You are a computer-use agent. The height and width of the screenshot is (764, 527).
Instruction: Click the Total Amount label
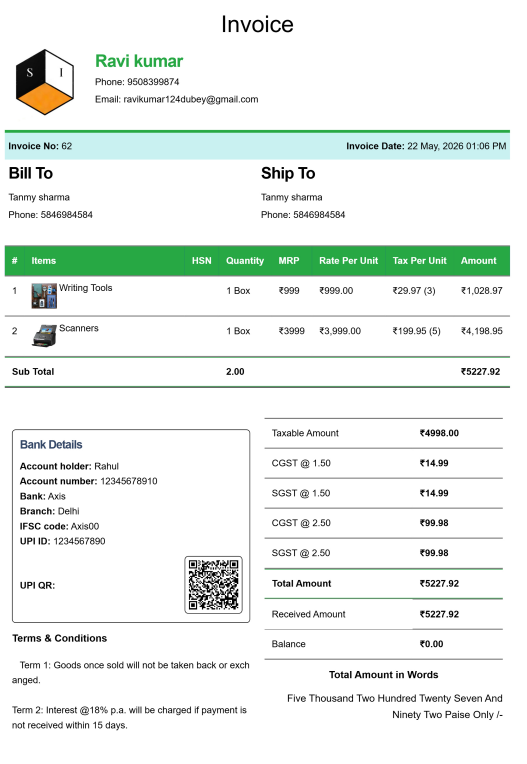tap(301, 584)
